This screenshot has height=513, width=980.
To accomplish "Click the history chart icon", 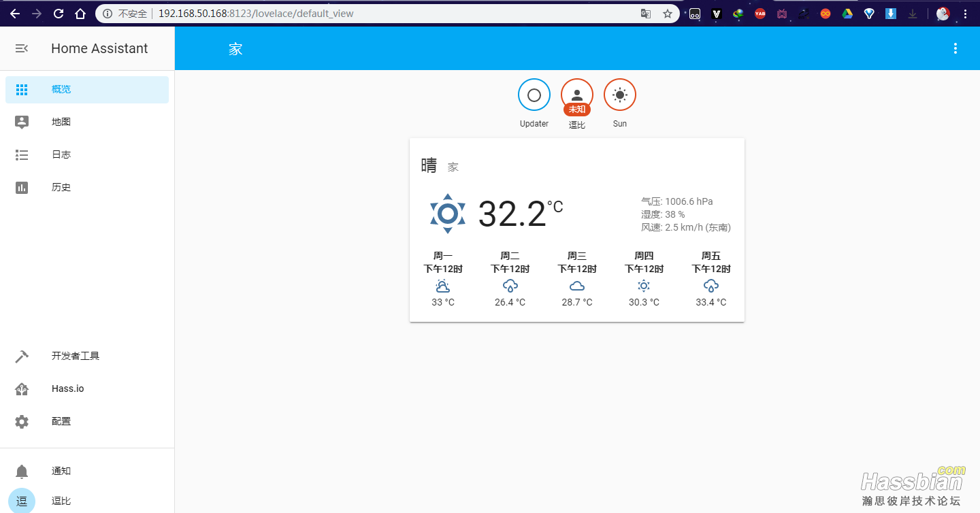I will [22, 187].
